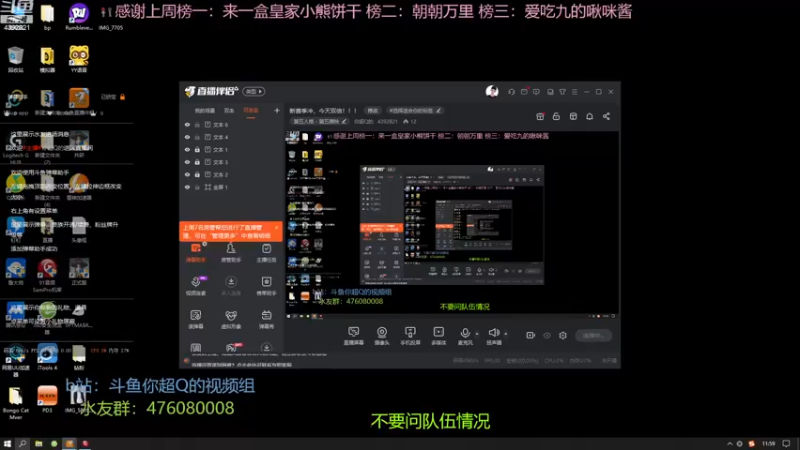The height and width of the screenshot is (450, 800).
Task: Close the orange notification banner
Action: click(x=277, y=228)
